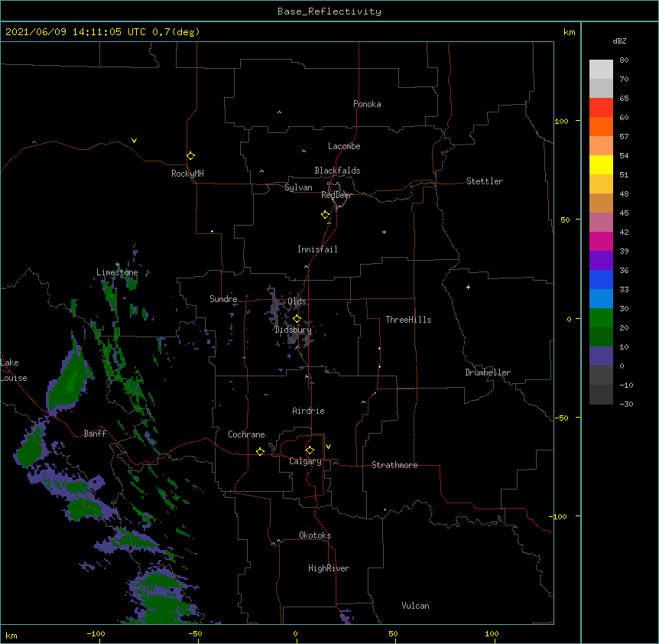The height and width of the screenshot is (644, 659).
Task: Click the HighRiver label
Action: (329, 568)
